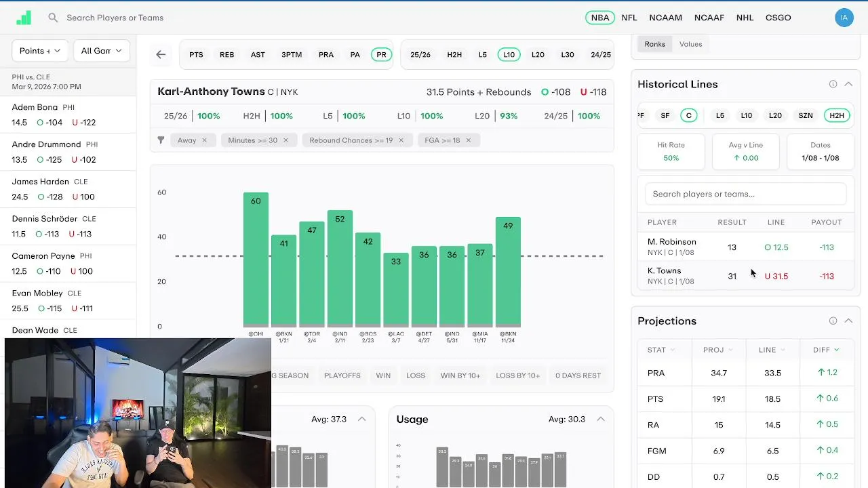
Task: Select the L20 chart range
Action: (538, 55)
